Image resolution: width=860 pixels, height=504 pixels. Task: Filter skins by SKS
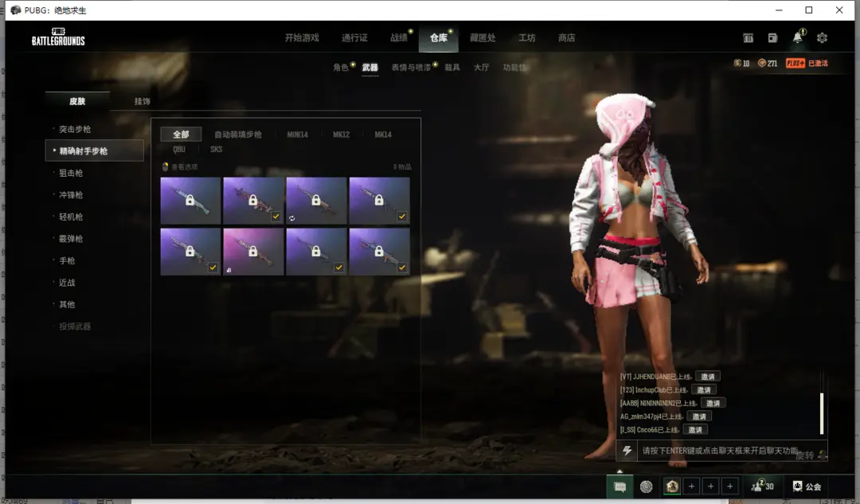pos(216,149)
